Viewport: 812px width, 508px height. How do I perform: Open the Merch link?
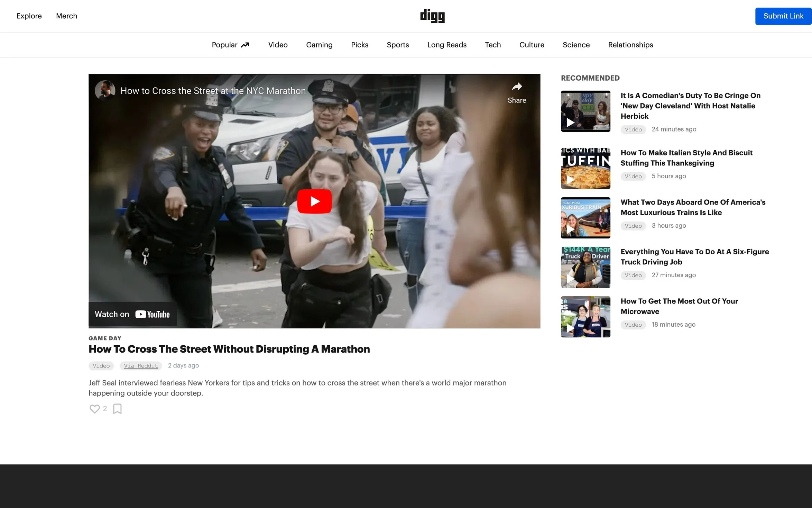[66, 16]
